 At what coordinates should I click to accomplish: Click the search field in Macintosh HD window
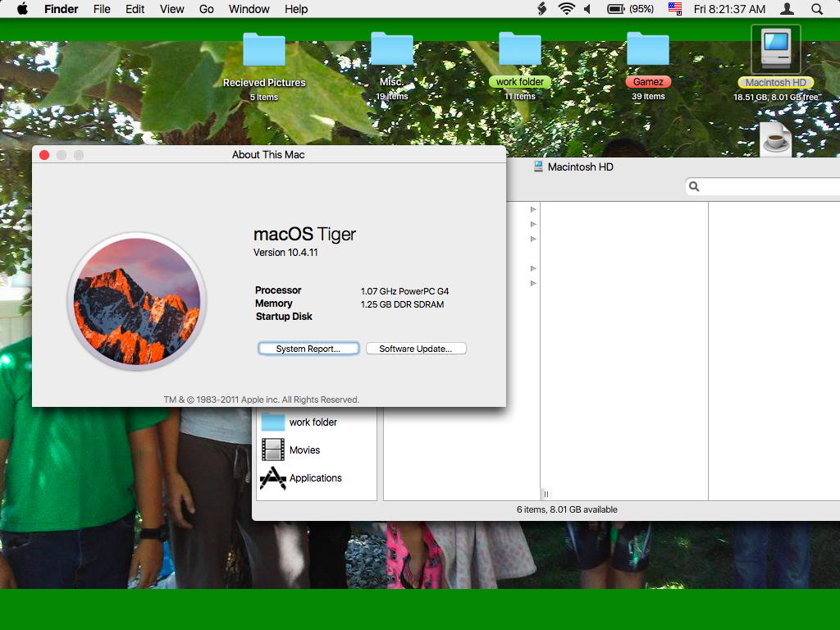click(762, 186)
